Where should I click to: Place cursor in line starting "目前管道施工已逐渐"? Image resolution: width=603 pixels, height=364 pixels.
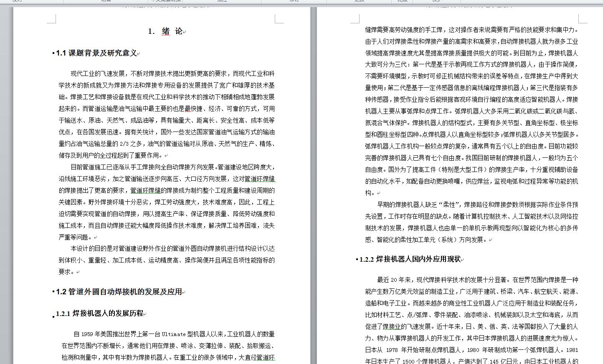pyautogui.click(x=172, y=167)
